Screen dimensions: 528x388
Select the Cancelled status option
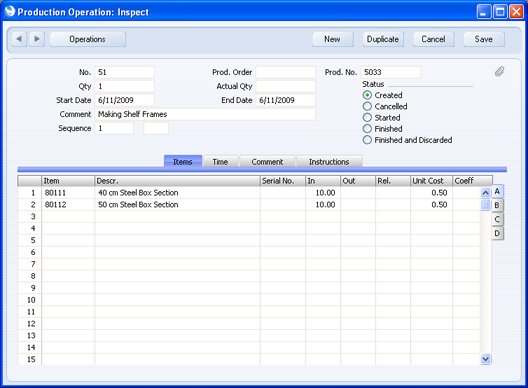click(367, 106)
